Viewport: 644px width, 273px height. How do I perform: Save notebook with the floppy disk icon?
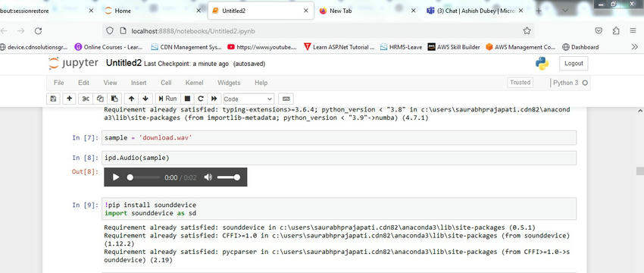tap(53, 99)
